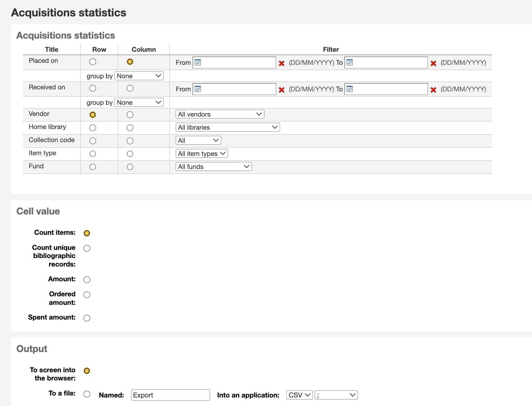The height and width of the screenshot is (406, 532).
Task: Click the Named file name field containing Export
Action: (x=170, y=395)
